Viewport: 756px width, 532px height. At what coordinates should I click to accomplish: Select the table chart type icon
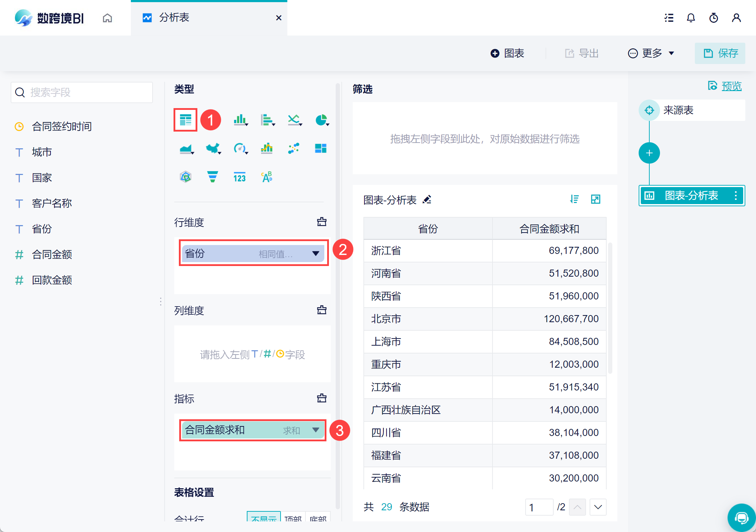(x=185, y=120)
